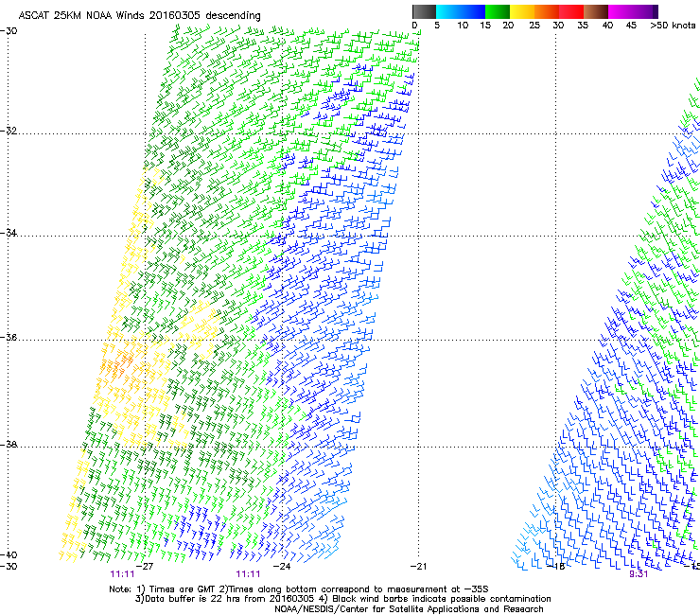Click the gray 0-5 knots legend swatch

point(424,11)
